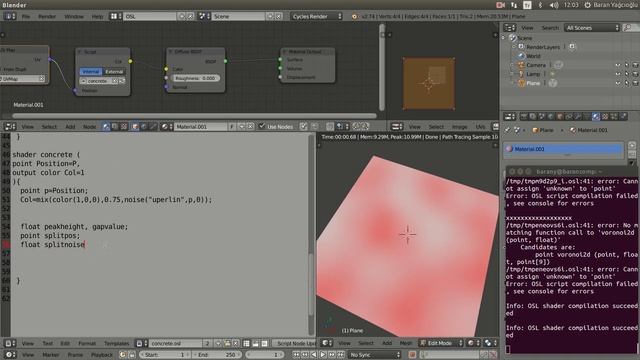Image resolution: width=640 pixels, height=360 pixels.
Task: Open the timeline Playback menu
Action: click(x=102, y=355)
